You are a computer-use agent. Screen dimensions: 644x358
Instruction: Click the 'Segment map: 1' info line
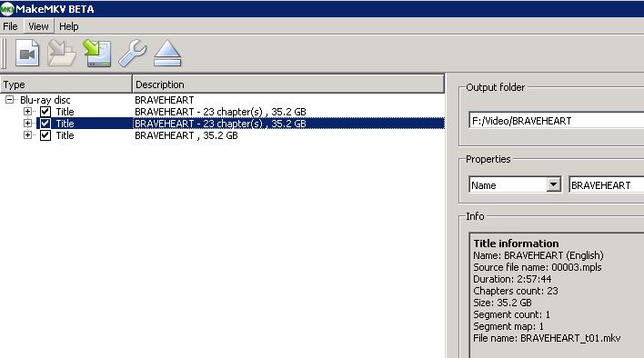pyautogui.click(x=508, y=326)
